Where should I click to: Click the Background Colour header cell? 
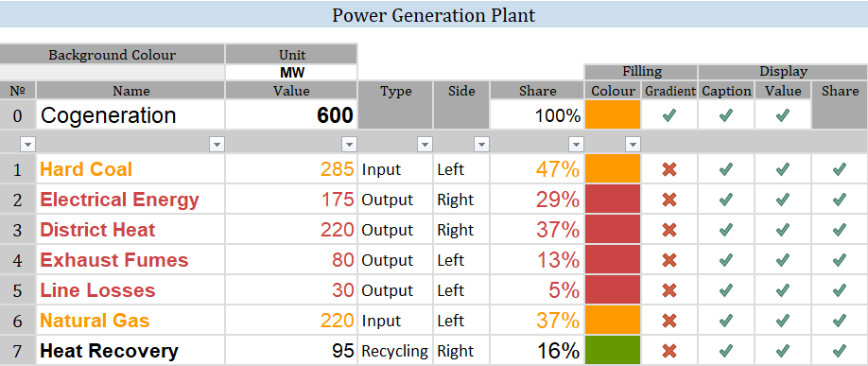point(113,55)
